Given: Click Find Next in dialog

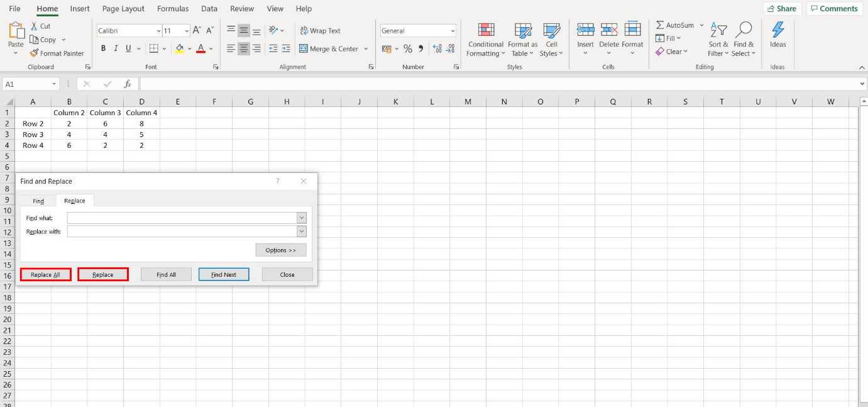Looking at the screenshot, I should pyautogui.click(x=224, y=274).
